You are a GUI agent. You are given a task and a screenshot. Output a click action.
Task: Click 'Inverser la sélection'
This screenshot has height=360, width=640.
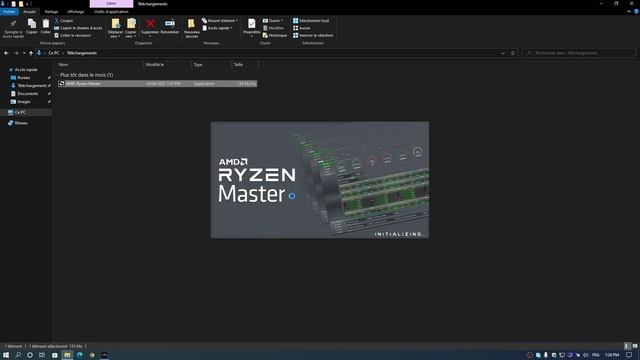[x=313, y=35]
